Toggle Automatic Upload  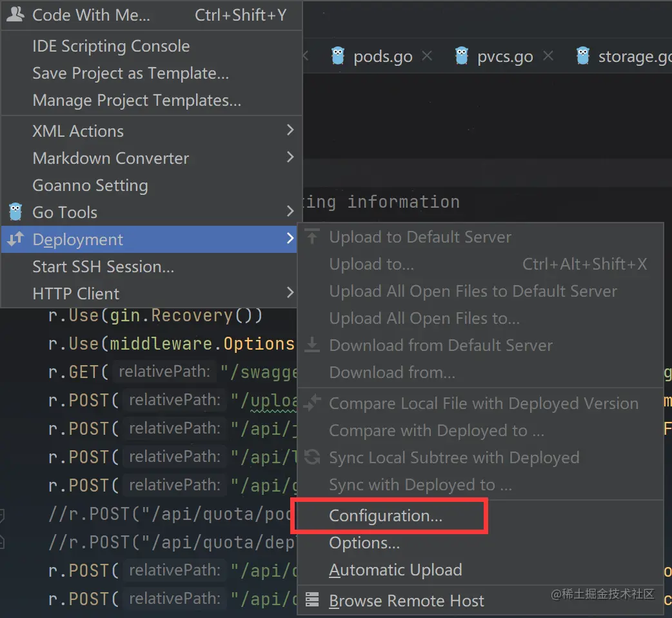click(x=480, y=570)
